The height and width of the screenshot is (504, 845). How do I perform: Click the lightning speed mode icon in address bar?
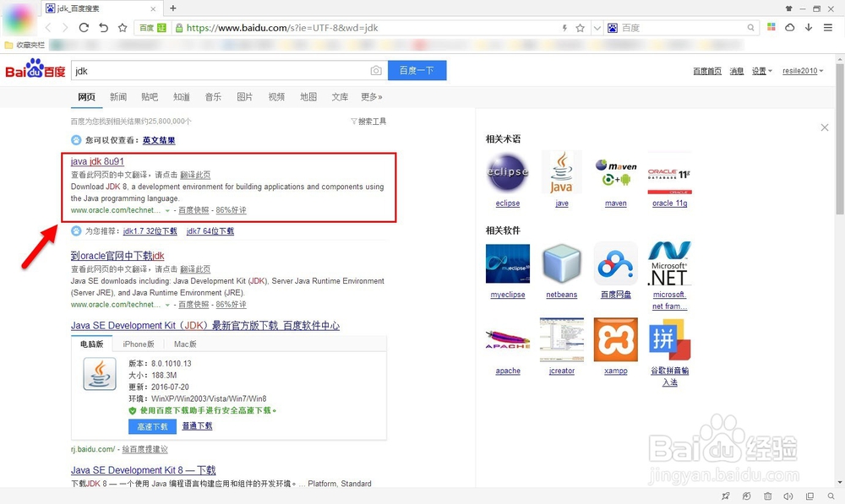click(564, 28)
